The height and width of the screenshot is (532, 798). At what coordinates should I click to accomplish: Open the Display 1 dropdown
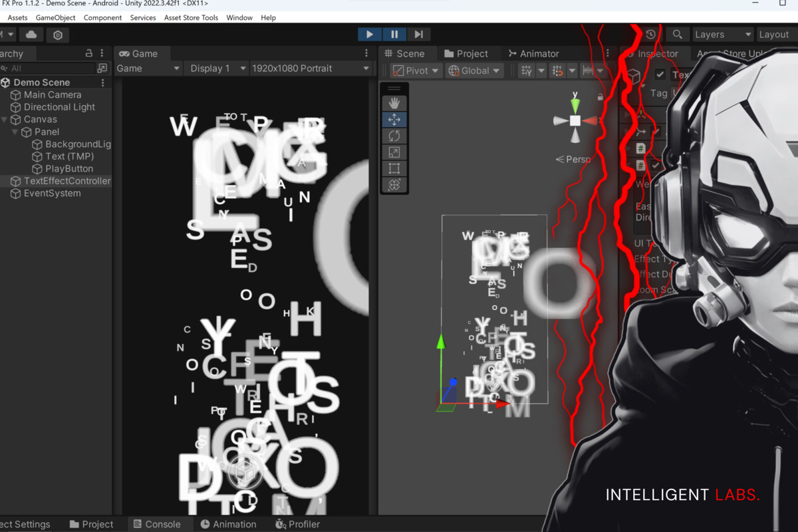(x=215, y=68)
